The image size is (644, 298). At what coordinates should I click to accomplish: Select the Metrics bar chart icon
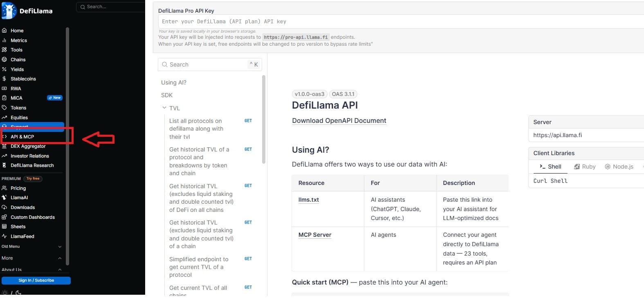[4, 40]
